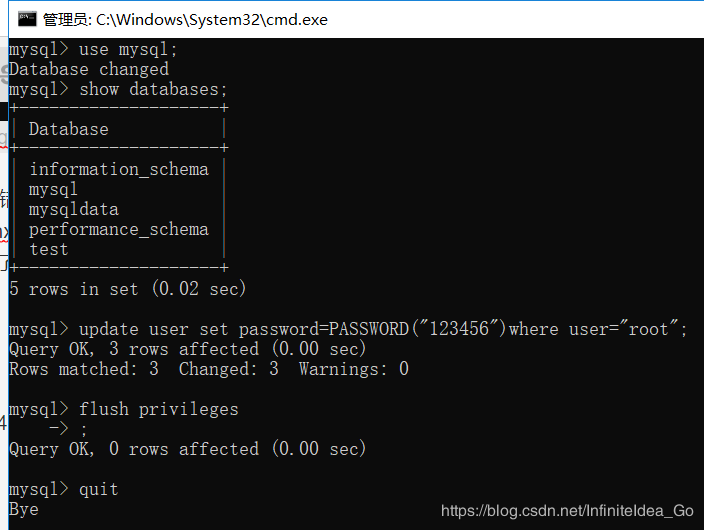This screenshot has height=530, width=704.
Task: Click the 'use mysql;' command line
Action: pos(93,49)
